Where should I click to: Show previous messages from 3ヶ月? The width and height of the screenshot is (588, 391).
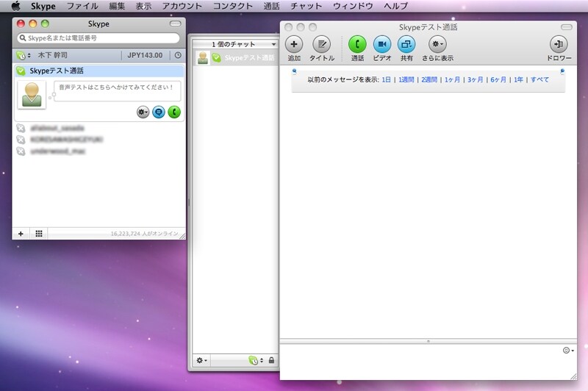[475, 79]
